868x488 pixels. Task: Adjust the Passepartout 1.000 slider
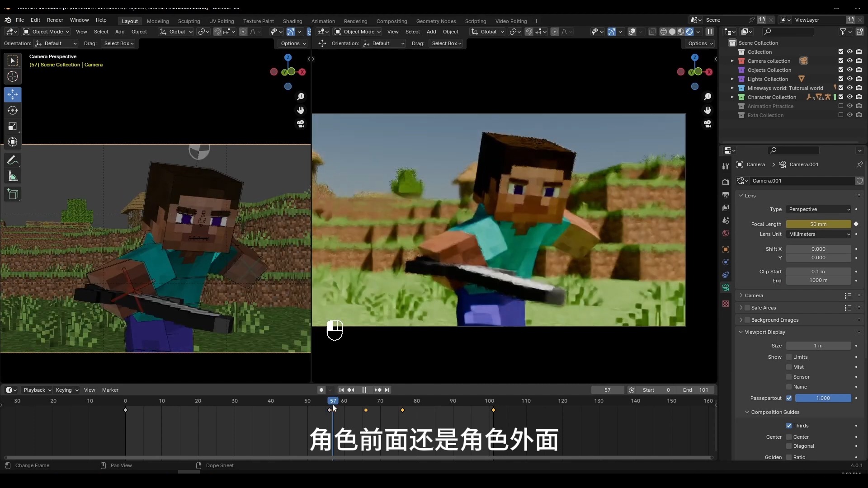(823, 398)
